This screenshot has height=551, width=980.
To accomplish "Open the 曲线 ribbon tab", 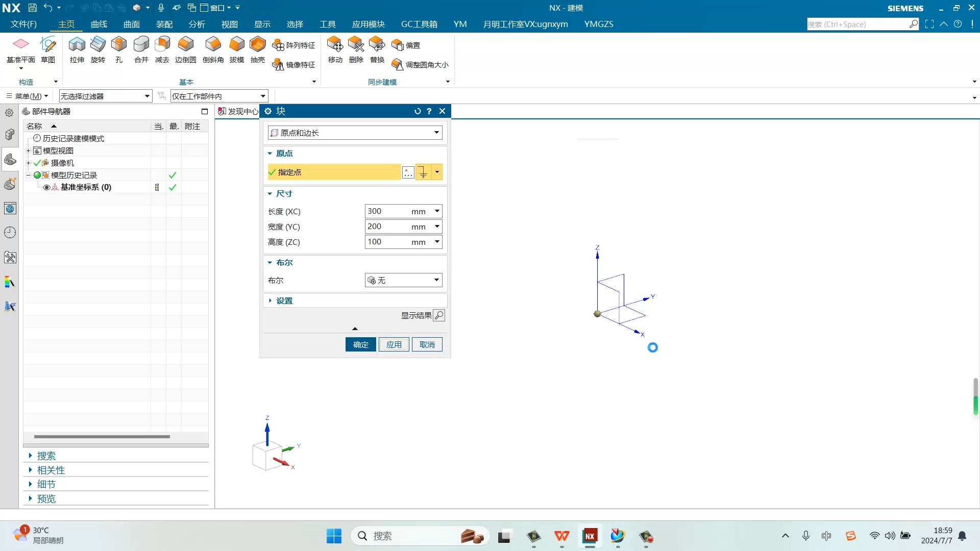I will pos(99,24).
